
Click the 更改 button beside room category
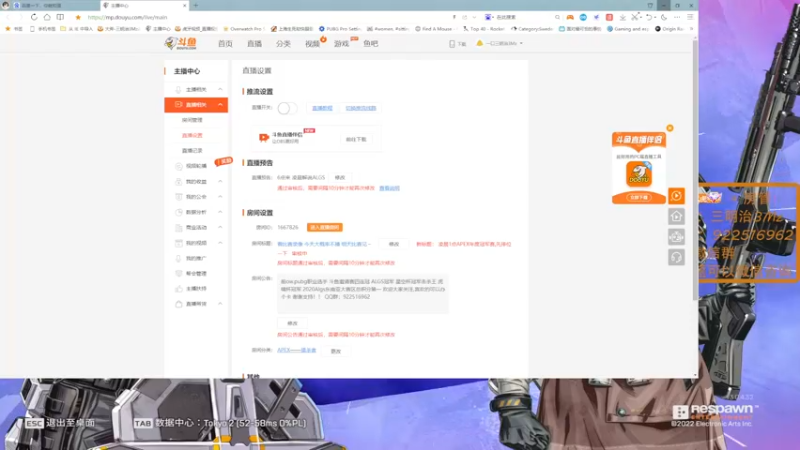tap(336, 351)
